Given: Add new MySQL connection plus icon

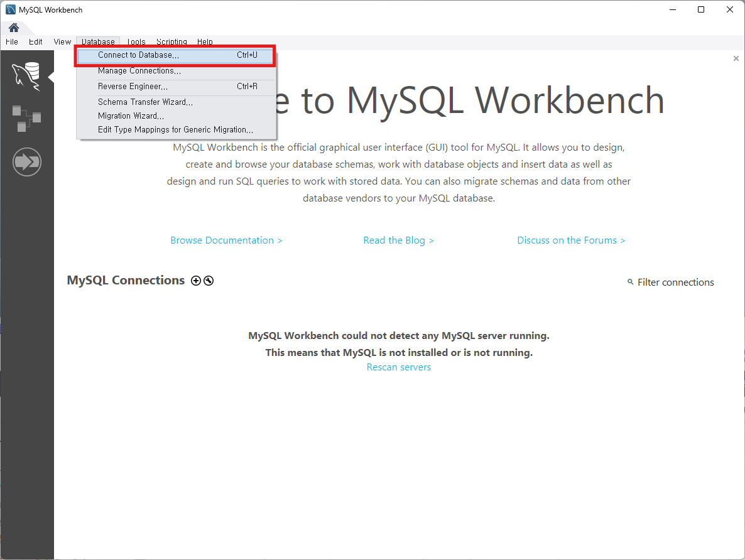Looking at the screenshot, I should point(196,281).
